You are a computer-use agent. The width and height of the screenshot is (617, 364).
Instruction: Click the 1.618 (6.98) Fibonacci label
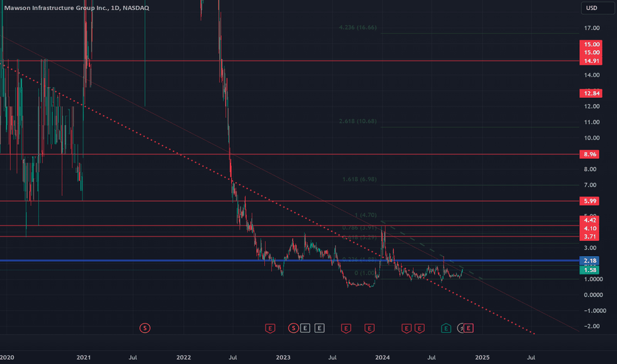[359, 179]
